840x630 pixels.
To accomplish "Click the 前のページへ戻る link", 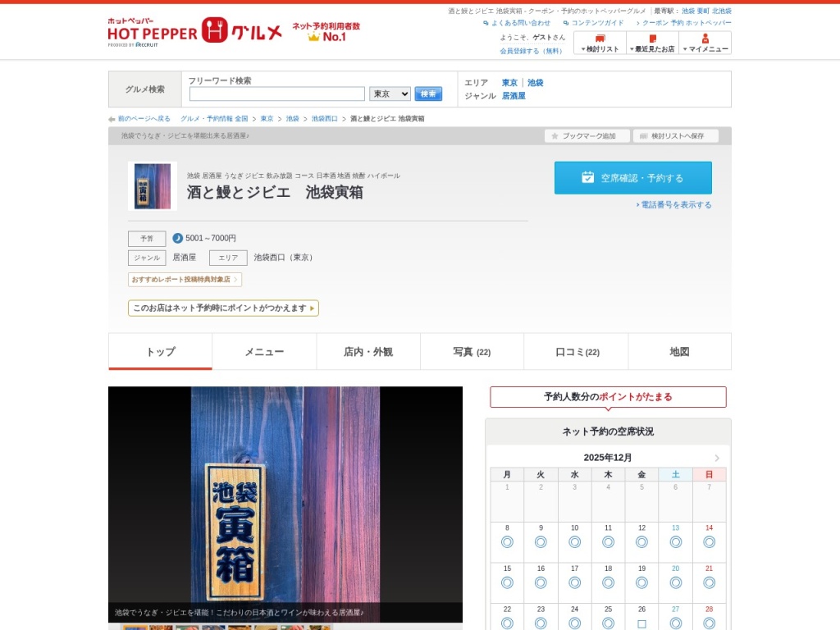I will [144, 119].
